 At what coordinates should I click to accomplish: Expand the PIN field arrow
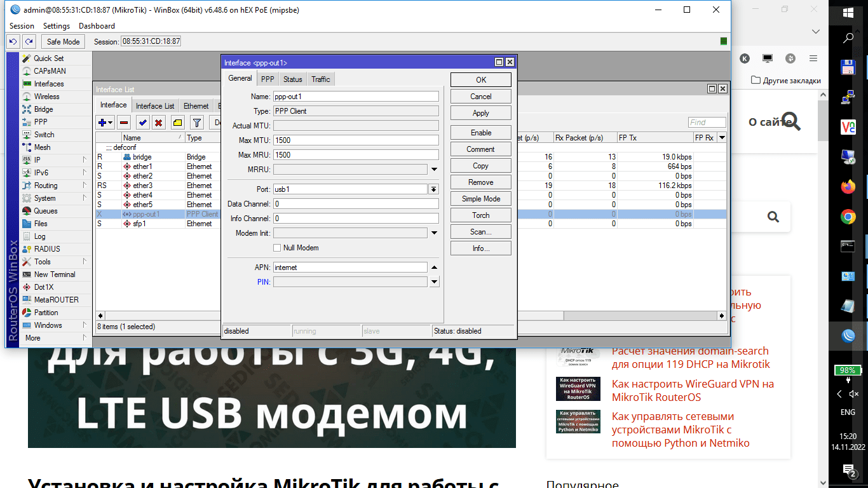coord(435,282)
